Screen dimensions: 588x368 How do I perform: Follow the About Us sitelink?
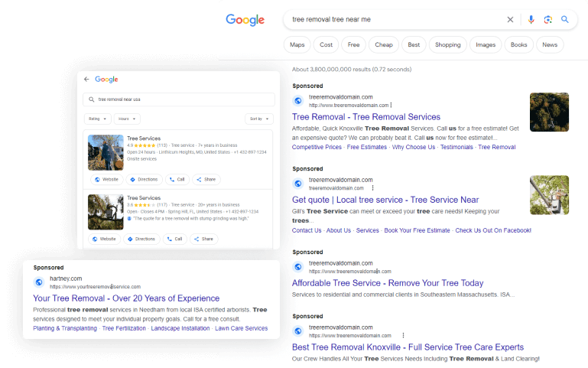pos(339,230)
